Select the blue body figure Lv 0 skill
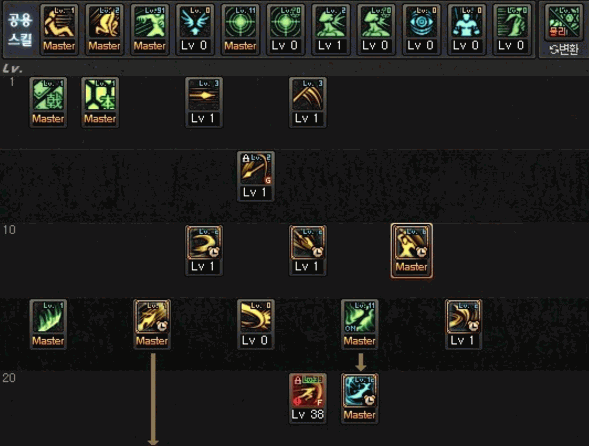Viewport: 589px width, 446px height. coord(467,30)
